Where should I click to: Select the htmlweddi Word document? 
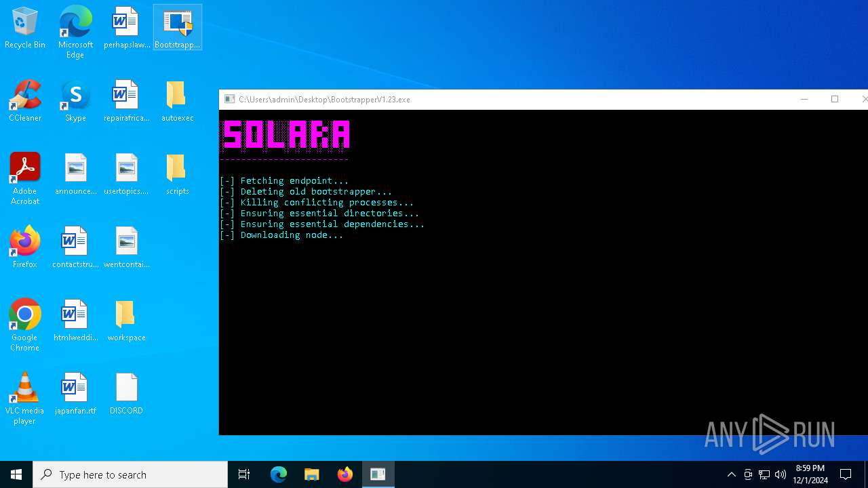tap(75, 321)
